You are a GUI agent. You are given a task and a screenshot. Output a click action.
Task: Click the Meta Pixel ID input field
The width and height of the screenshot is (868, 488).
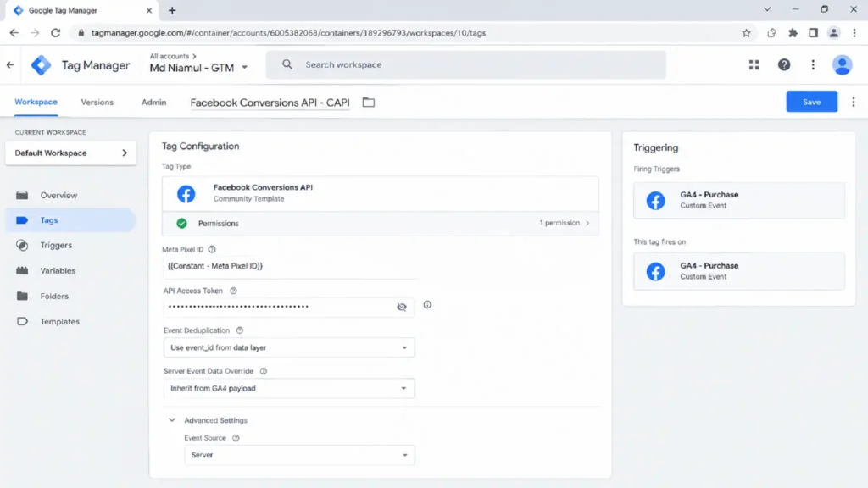[x=289, y=266]
